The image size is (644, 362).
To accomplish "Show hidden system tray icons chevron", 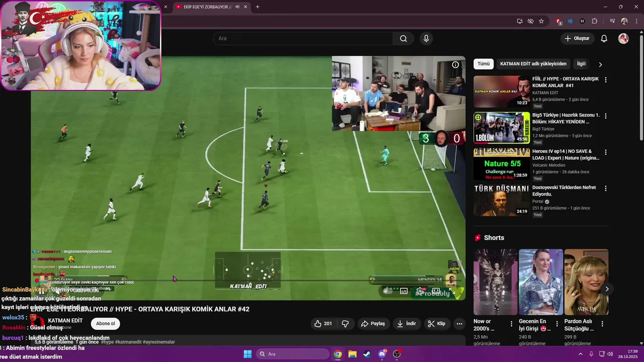I will click(x=580, y=354).
